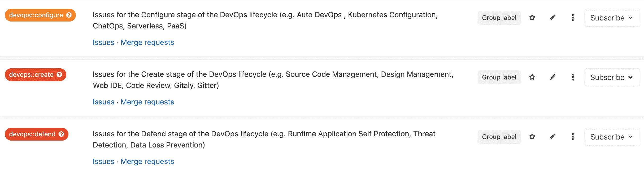
Task: Edit the devops::defend label with pencil icon
Action: point(552,137)
